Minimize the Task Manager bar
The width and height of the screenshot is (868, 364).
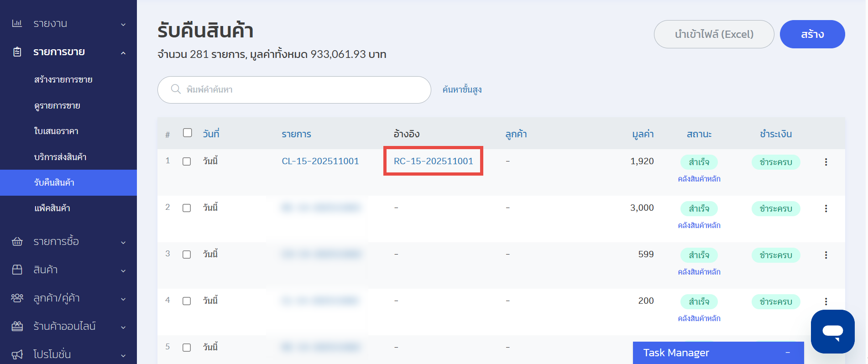click(x=787, y=353)
